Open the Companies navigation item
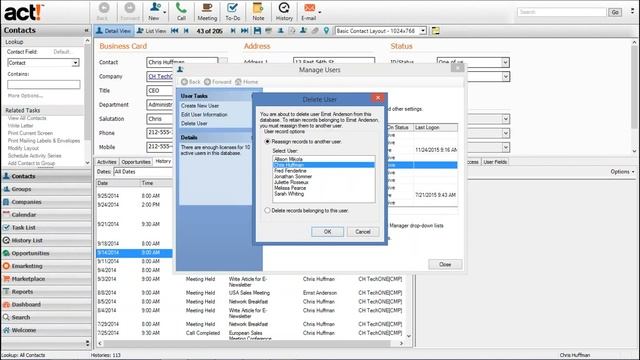This screenshot has width=640, height=360. click(46, 202)
